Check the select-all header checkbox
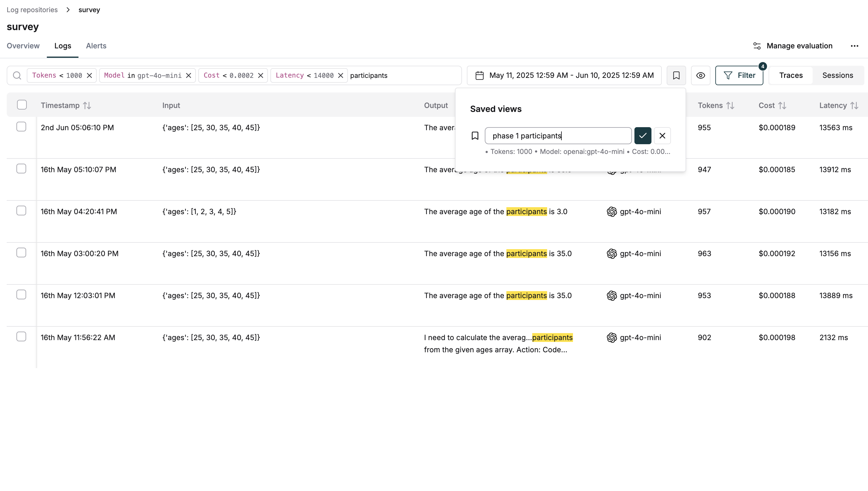The width and height of the screenshot is (868, 491). [22, 105]
